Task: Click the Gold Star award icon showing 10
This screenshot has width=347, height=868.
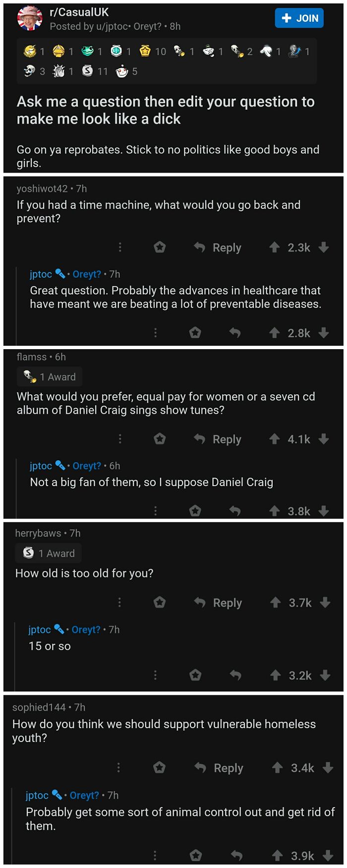Action: [x=145, y=51]
